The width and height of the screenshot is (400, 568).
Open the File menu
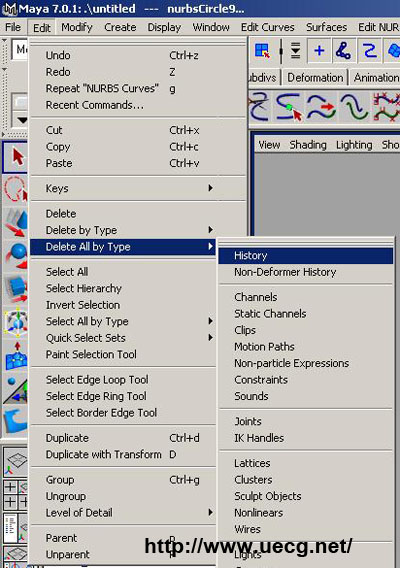point(13,27)
